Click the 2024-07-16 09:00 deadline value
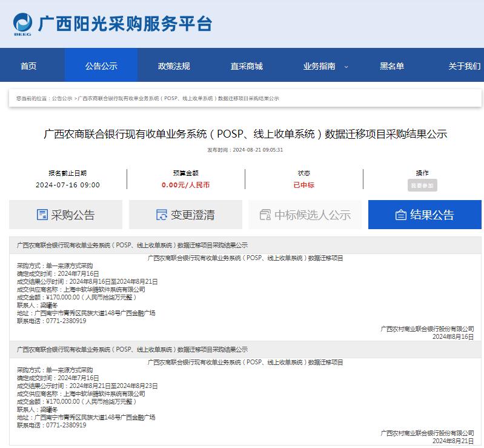The height and width of the screenshot is (448, 484). tap(68, 185)
